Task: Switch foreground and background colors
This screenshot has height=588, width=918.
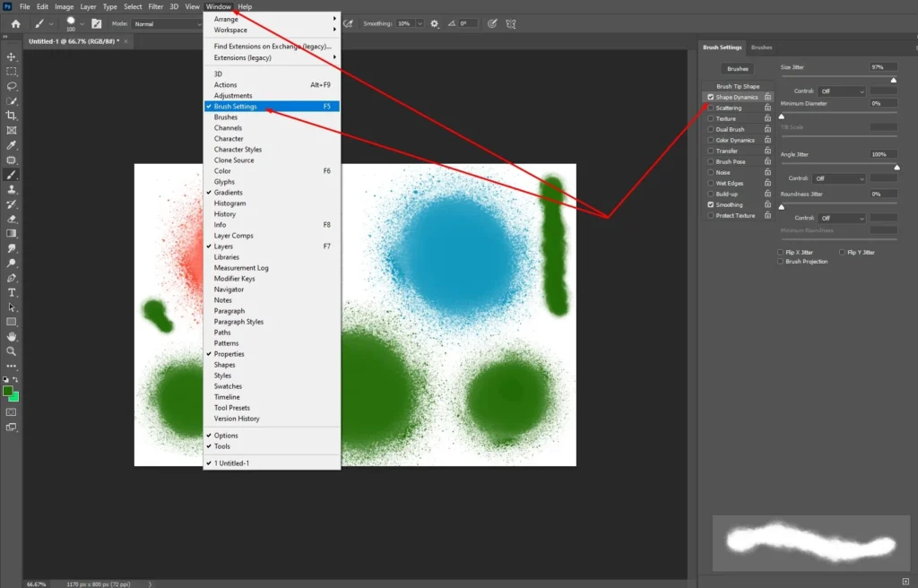Action: tap(16, 379)
